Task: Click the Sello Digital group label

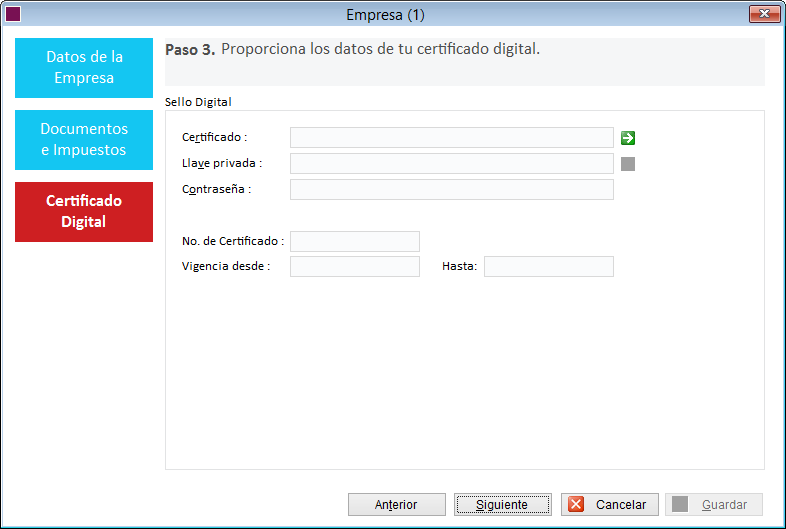Action: coord(198,102)
